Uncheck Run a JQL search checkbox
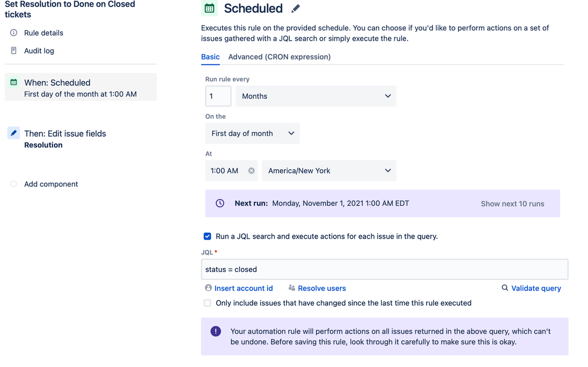588x367 pixels. [x=207, y=236]
